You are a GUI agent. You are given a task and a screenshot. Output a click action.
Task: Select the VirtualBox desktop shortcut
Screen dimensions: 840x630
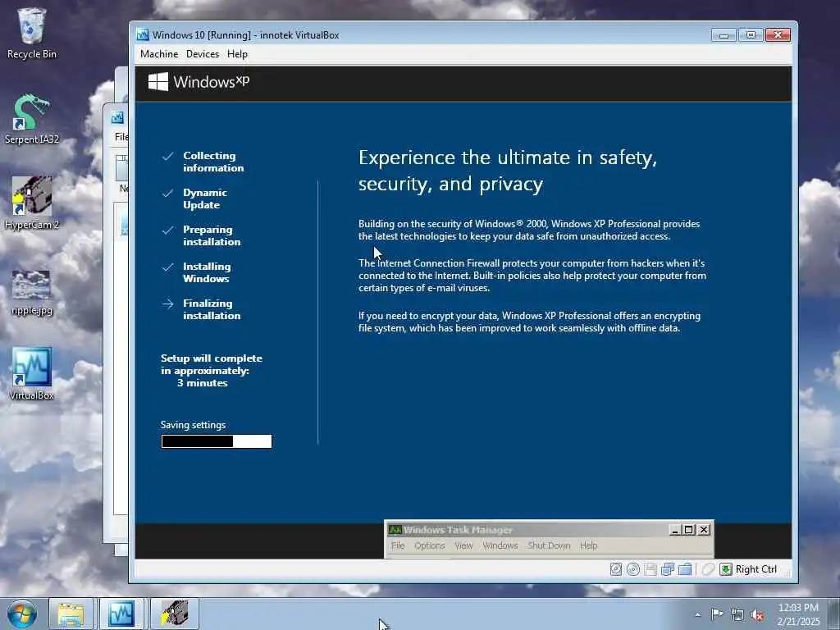[x=32, y=374]
